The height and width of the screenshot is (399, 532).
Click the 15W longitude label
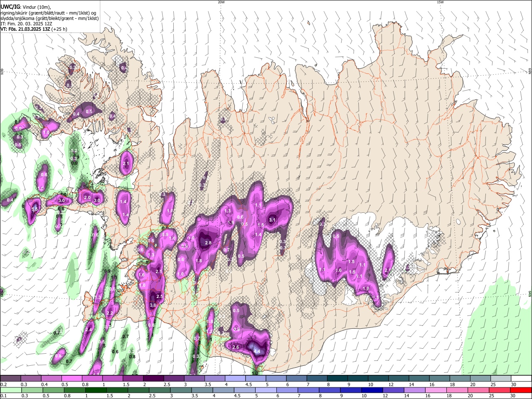(x=440, y=2)
